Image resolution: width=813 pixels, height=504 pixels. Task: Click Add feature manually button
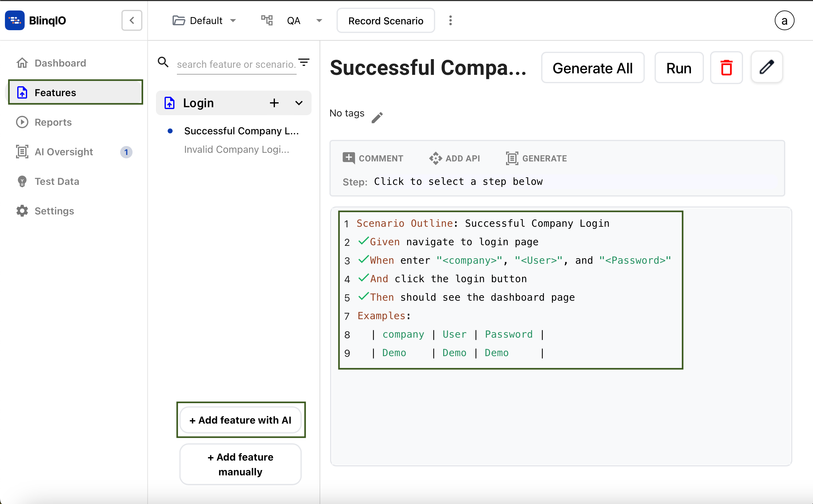(240, 464)
